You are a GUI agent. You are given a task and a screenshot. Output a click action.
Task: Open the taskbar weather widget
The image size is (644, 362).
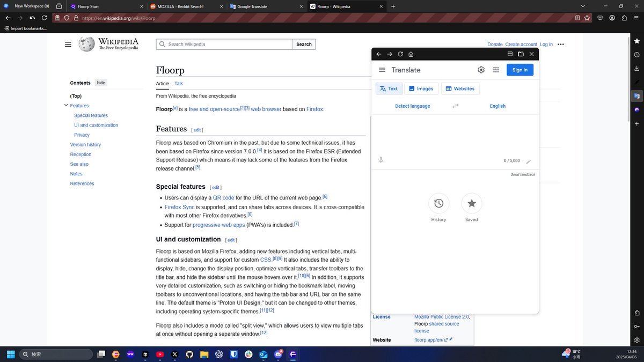pos(571,354)
